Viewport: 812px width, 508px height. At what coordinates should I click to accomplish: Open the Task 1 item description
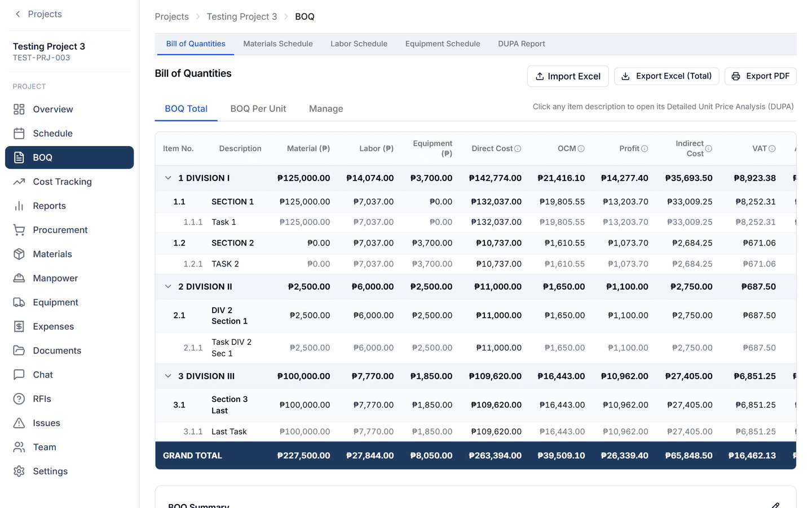pyautogui.click(x=224, y=222)
